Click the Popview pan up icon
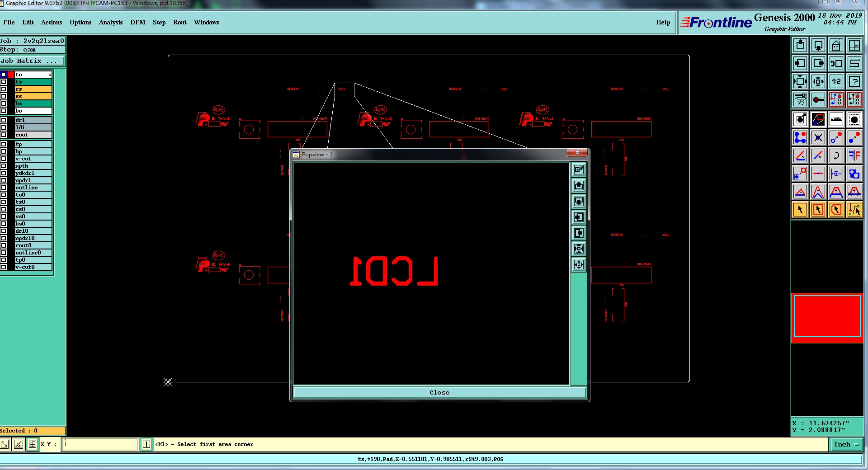Screen dimensions: 868x470 coord(579,186)
